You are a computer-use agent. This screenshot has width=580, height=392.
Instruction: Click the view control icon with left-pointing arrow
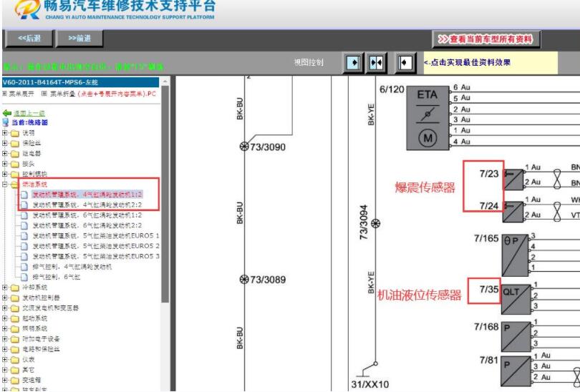coord(405,63)
